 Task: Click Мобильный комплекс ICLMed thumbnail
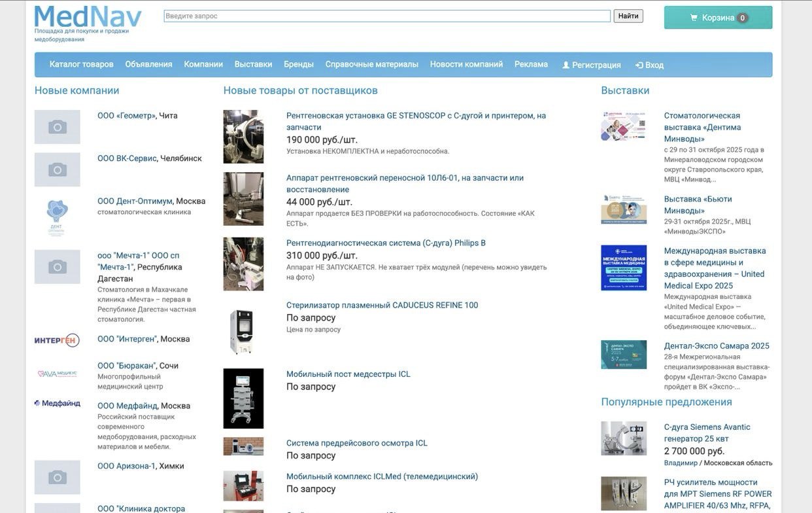coord(243,486)
